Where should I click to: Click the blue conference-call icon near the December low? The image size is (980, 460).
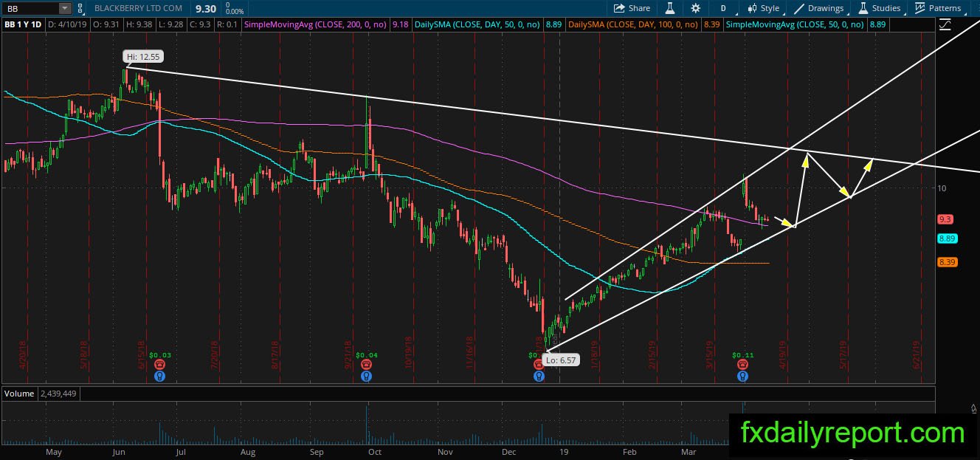pyautogui.click(x=539, y=376)
